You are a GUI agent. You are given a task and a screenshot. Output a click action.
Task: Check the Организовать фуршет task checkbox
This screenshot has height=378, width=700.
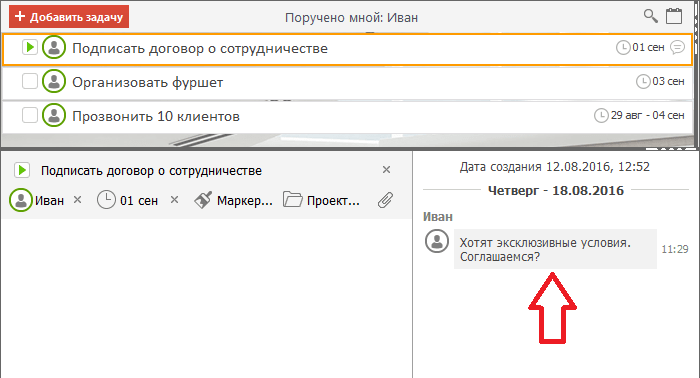[30, 81]
